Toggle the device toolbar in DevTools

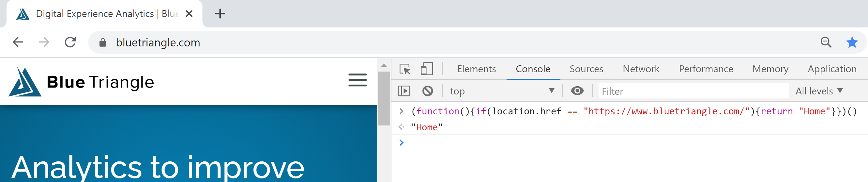pyautogui.click(x=427, y=69)
